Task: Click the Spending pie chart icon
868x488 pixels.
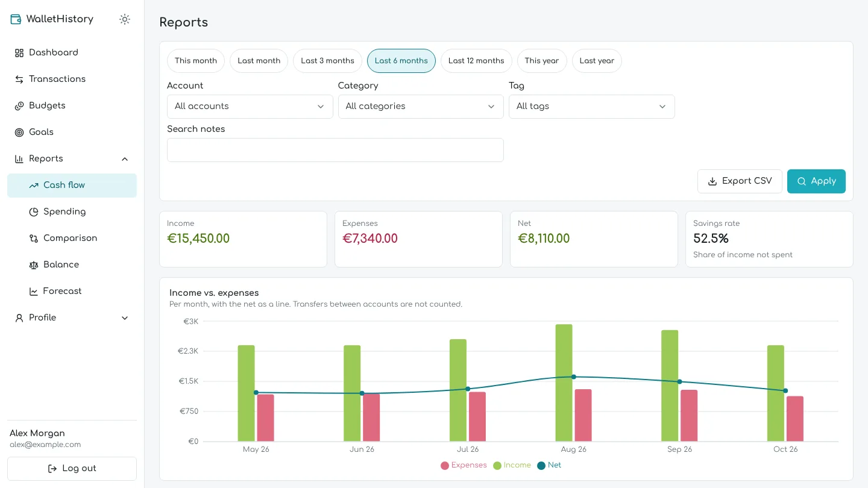Action: pyautogui.click(x=34, y=212)
